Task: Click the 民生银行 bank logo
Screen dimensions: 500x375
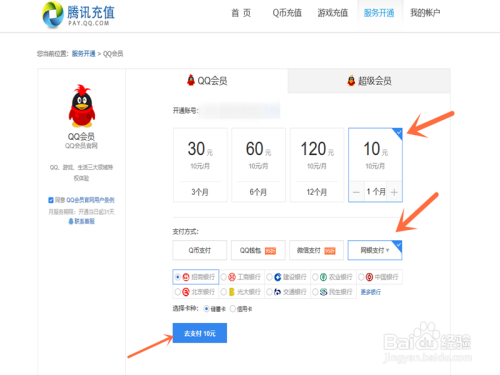Action: click(x=323, y=292)
